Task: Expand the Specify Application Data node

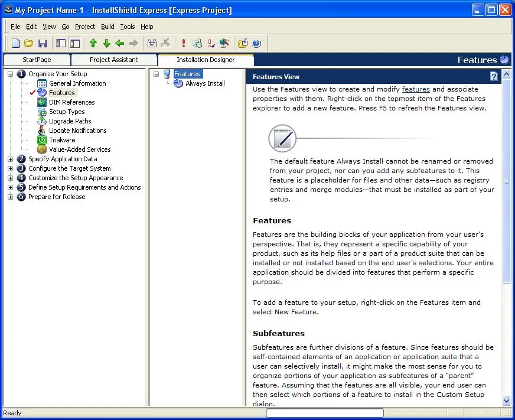Action: tap(10, 159)
